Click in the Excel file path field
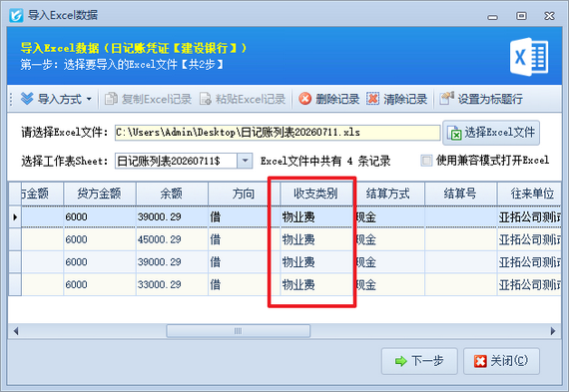The height and width of the screenshot is (392, 569). [x=278, y=133]
